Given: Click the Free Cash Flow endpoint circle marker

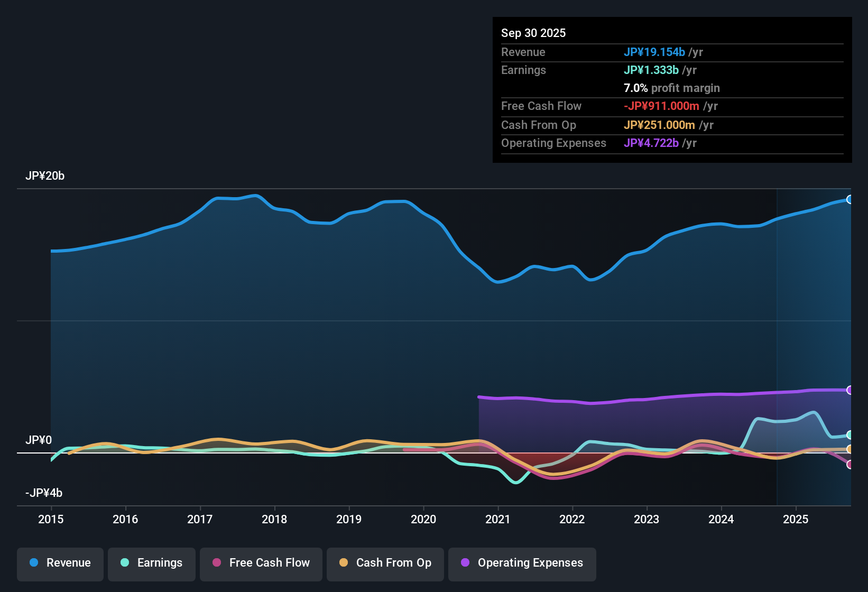Looking at the screenshot, I should (850, 465).
